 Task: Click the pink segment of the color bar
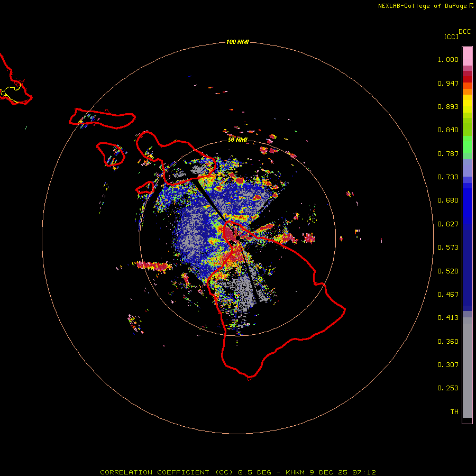pyautogui.click(x=467, y=57)
